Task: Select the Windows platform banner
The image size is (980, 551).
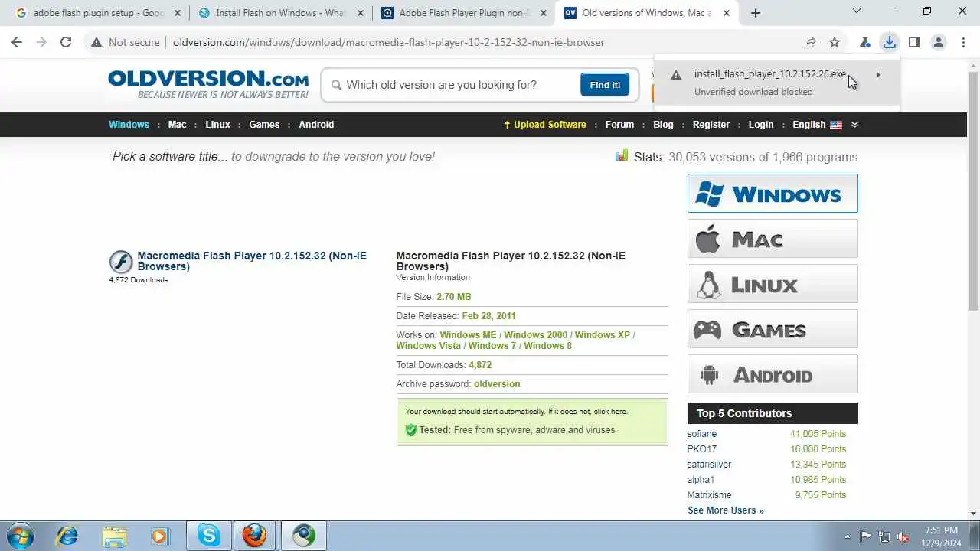Action: [773, 193]
